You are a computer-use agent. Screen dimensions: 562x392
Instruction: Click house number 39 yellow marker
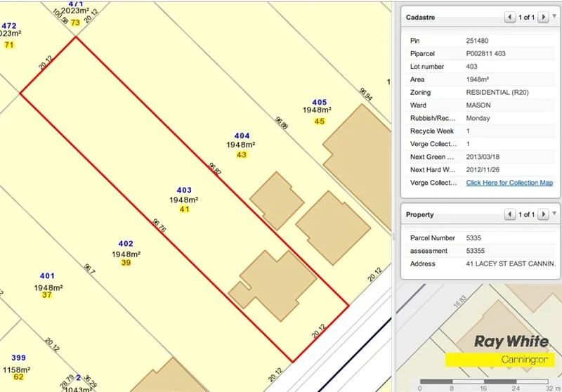coord(126,263)
